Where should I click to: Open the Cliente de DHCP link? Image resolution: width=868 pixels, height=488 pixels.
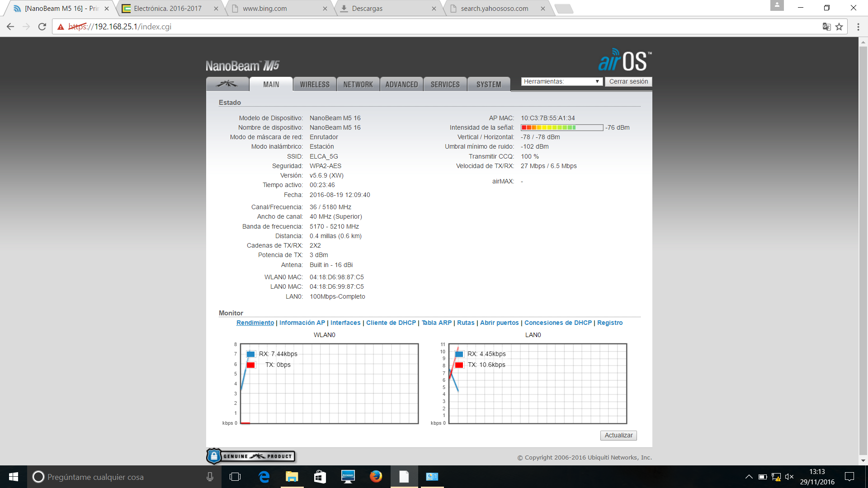tap(391, 323)
